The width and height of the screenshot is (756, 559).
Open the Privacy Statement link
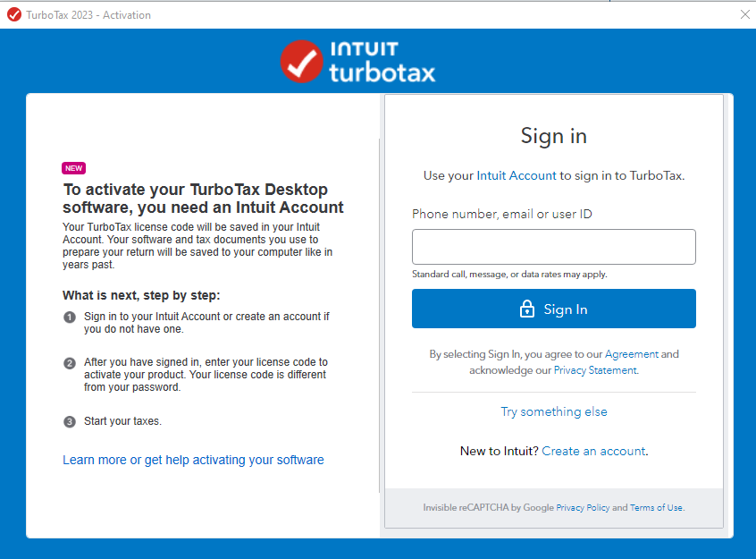click(x=595, y=370)
